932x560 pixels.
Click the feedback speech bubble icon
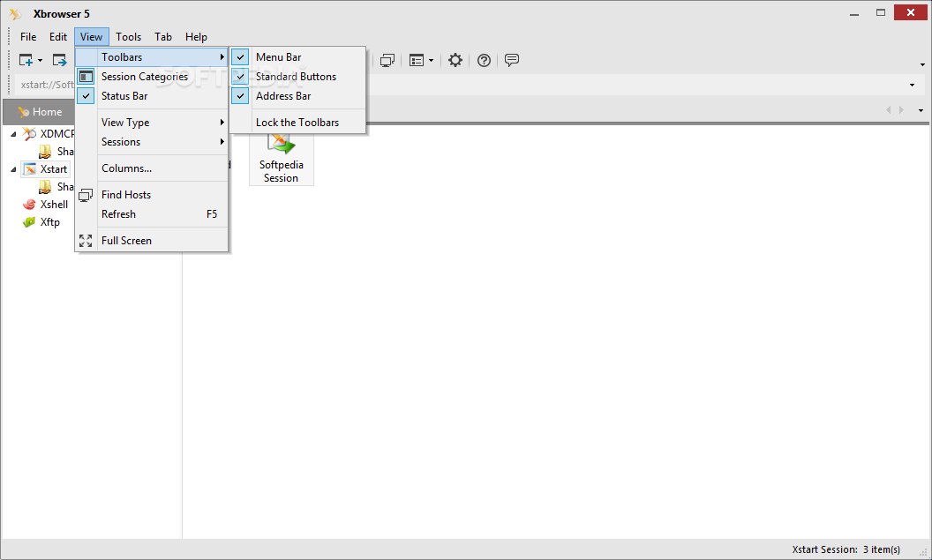tap(512, 60)
